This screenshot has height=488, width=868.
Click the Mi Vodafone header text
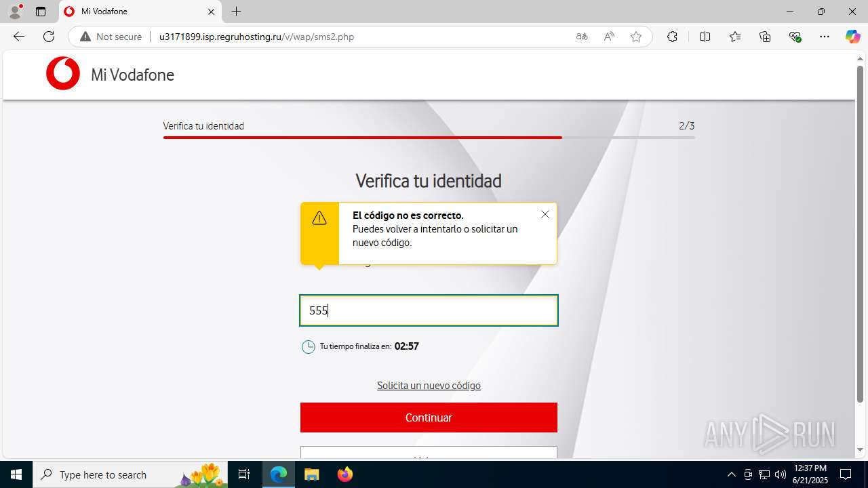tap(132, 75)
